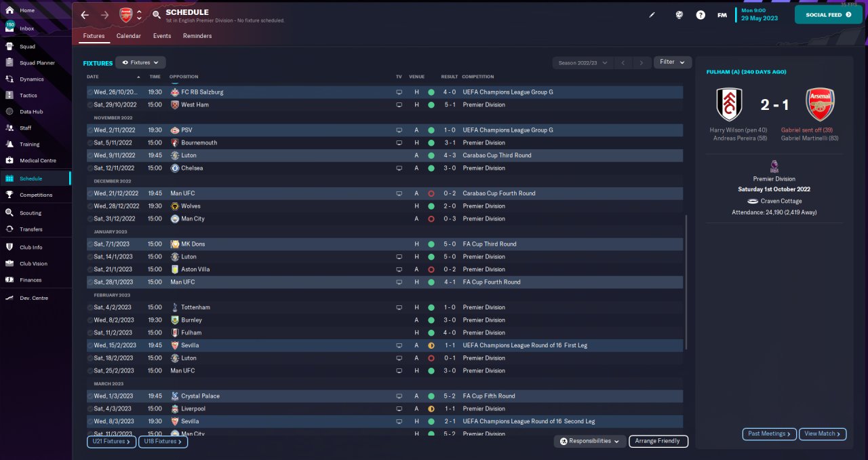Open U21 Fixtures
868x460 pixels.
pos(111,442)
